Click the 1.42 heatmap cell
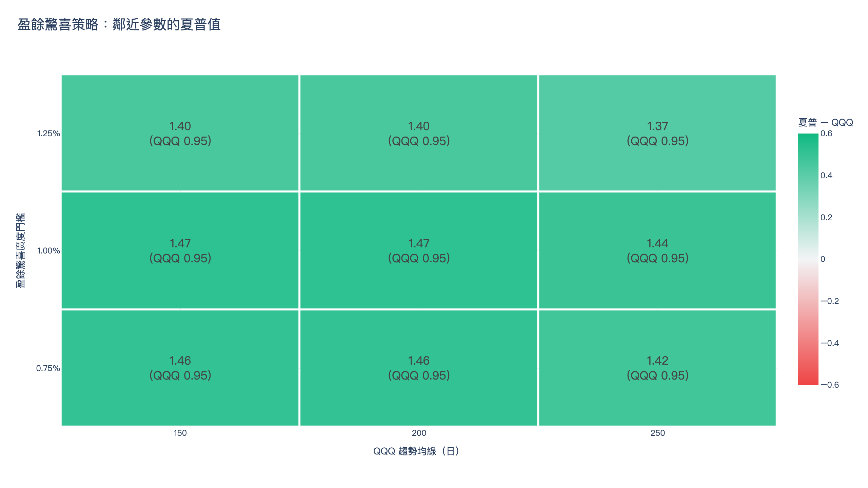Viewport: 868px width, 488px height. coord(657,368)
